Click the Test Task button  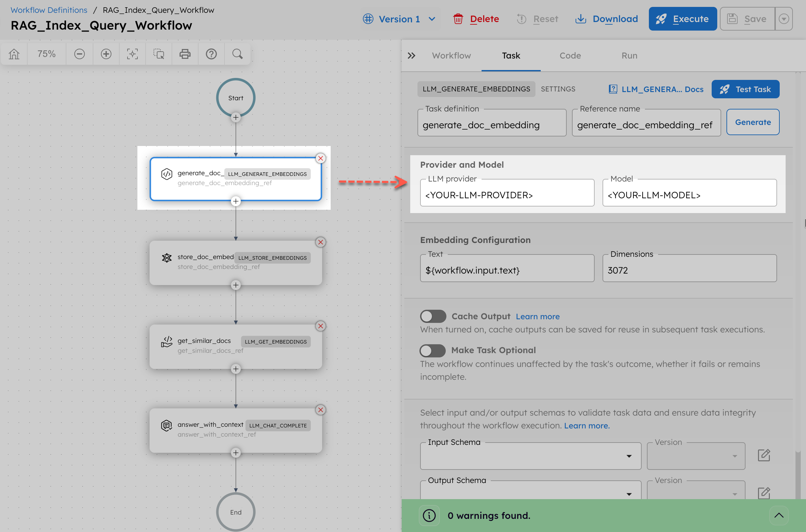click(745, 89)
